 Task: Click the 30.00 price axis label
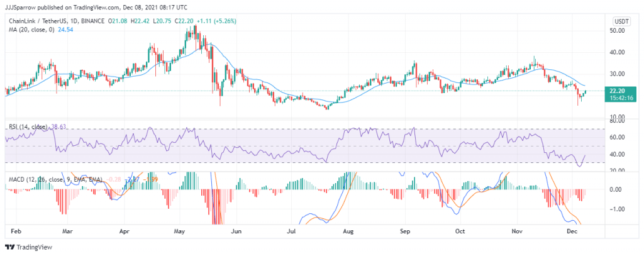click(618, 74)
